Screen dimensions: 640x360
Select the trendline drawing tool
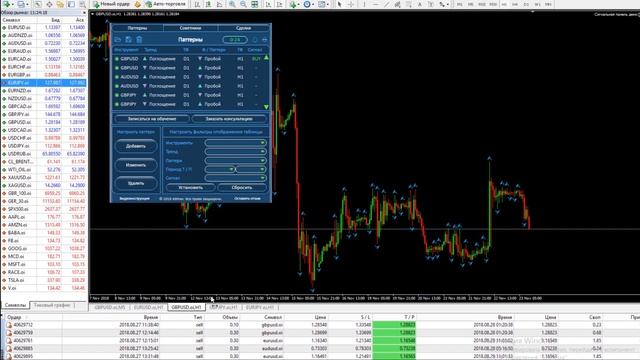click(x=387, y=4)
